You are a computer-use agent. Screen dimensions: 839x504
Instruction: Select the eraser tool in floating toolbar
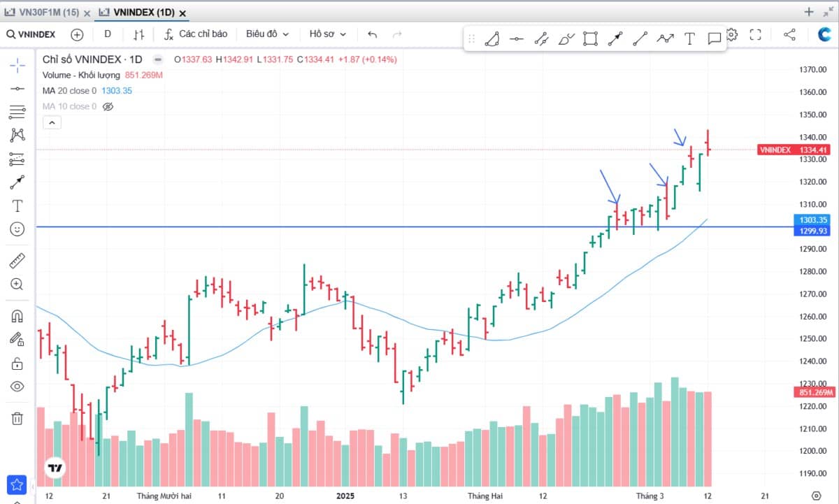[492, 39]
